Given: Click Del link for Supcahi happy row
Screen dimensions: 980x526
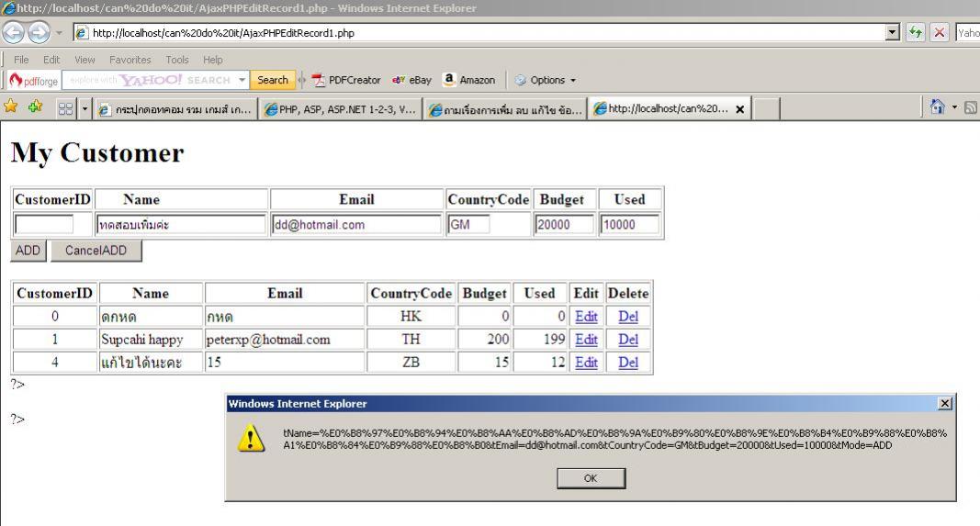Looking at the screenshot, I should (628, 340).
